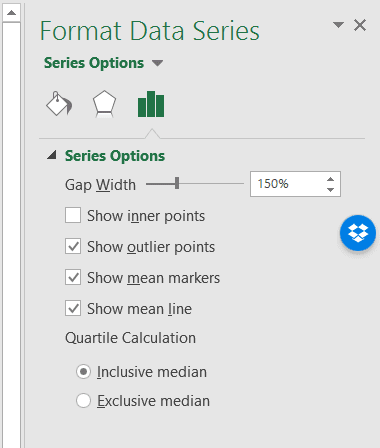Click the Dropbox floating badge icon
The width and height of the screenshot is (380, 448).
pyautogui.click(x=358, y=233)
